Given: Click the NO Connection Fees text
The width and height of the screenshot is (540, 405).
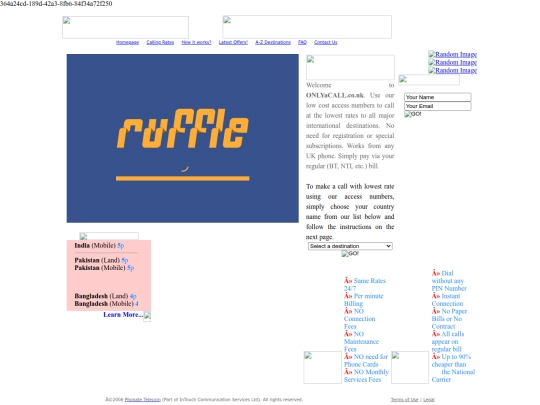Looking at the screenshot, I should [x=360, y=319].
